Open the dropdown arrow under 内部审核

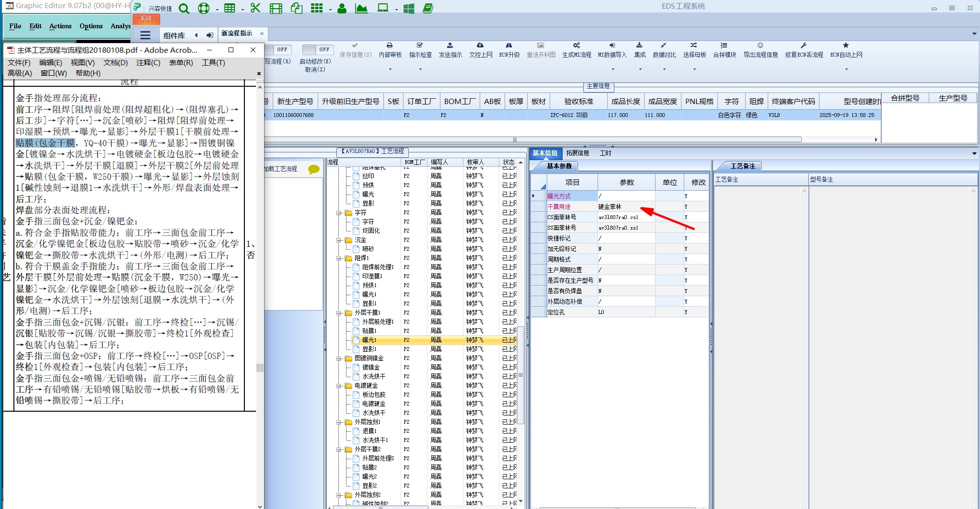pyautogui.click(x=390, y=69)
